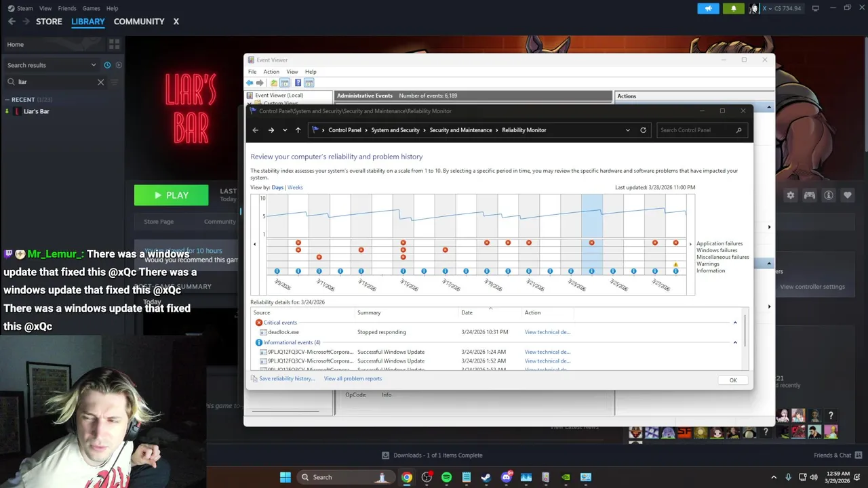Expand address bar history dropdown
Image resolution: width=868 pixels, height=488 pixels.
click(628, 130)
